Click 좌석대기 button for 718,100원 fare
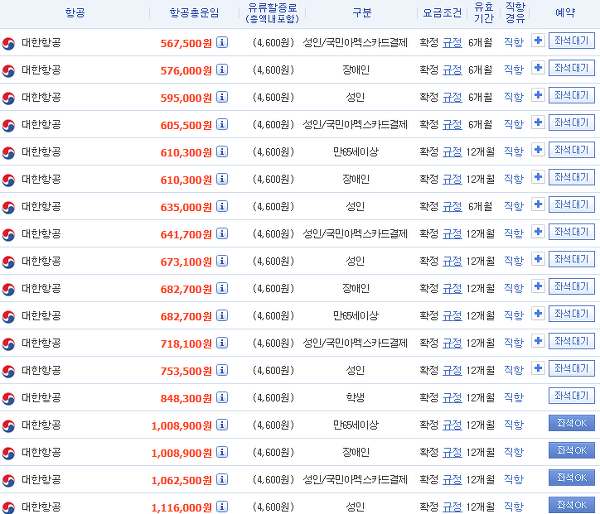The height and width of the screenshot is (514, 600). pyautogui.click(x=572, y=341)
